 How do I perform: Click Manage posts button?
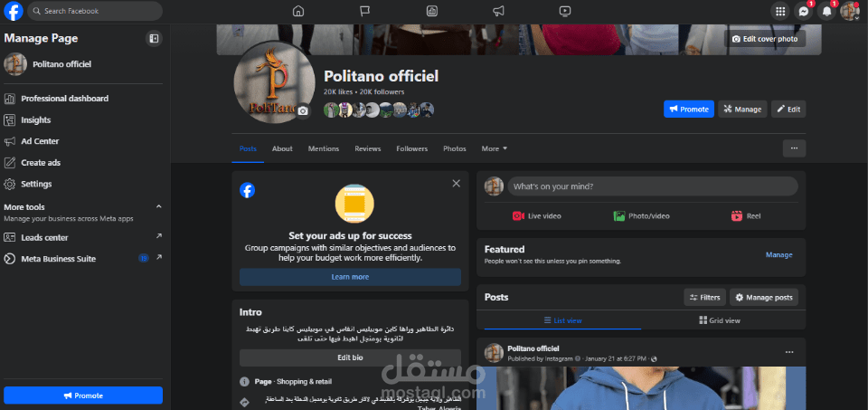point(763,298)
